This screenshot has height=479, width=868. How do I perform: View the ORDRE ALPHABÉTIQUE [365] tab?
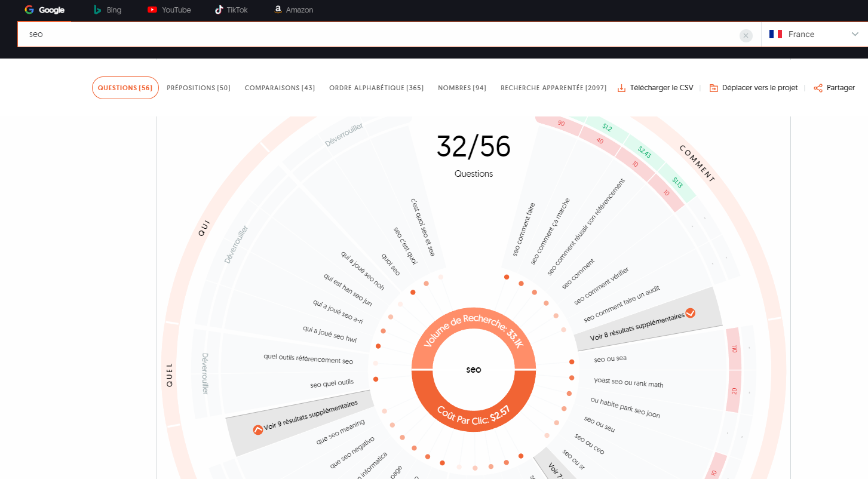[376, 88]
